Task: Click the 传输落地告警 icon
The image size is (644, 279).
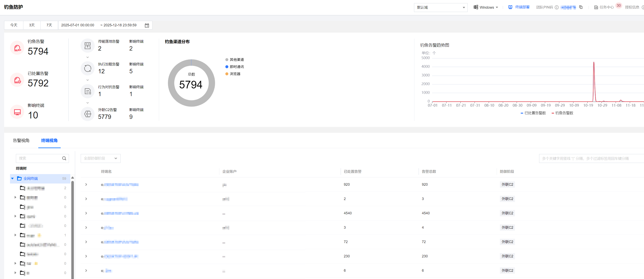Action: point(88,46)
